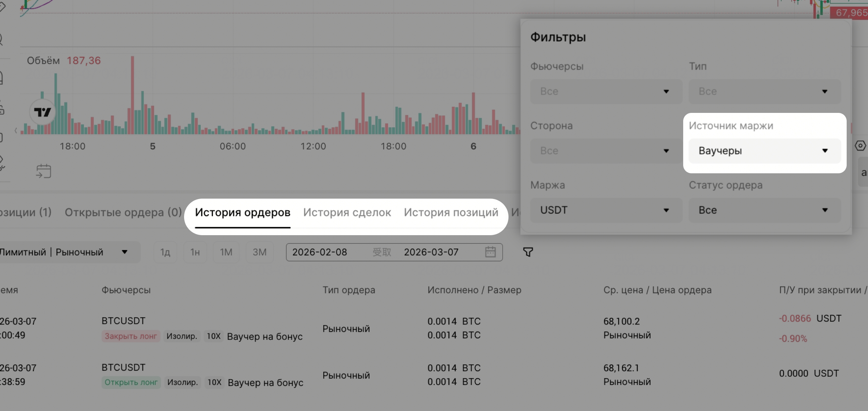
Task: Switch to История позиций tab
Action: [451, 212]
